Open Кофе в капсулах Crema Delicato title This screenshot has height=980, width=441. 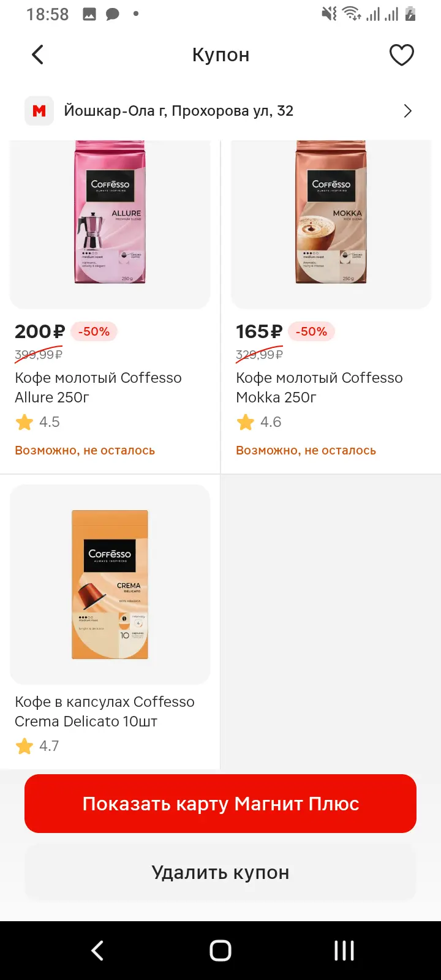(x=105, y=711)
